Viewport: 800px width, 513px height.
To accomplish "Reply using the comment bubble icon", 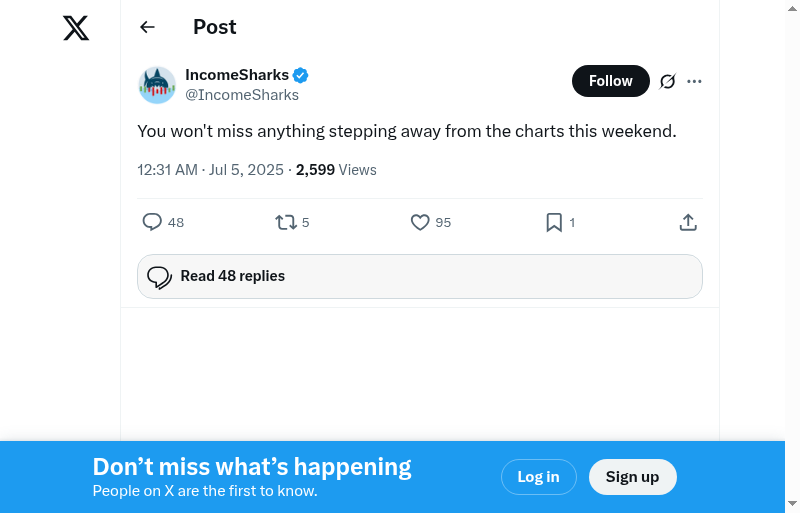I will [152, 222].
